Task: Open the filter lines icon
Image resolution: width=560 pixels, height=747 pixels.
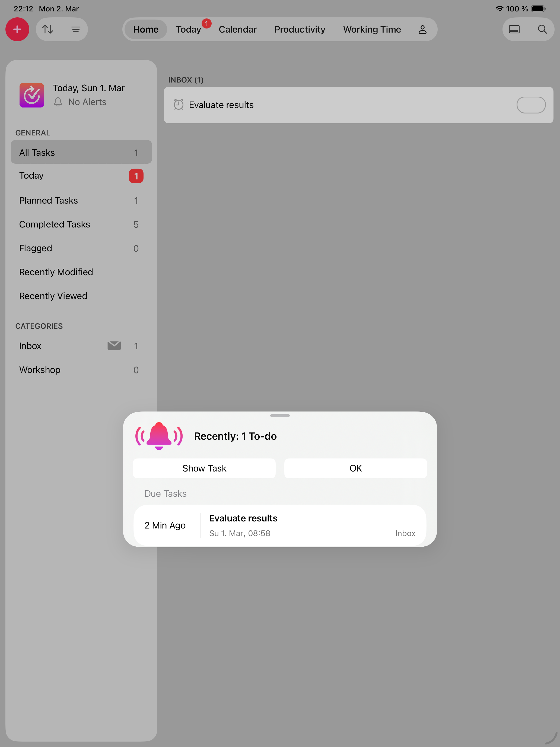Action: coord(76,29)
